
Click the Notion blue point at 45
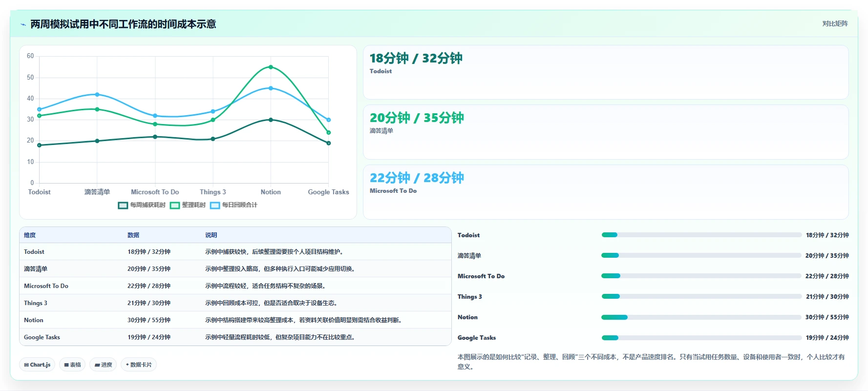coord(271,88)
